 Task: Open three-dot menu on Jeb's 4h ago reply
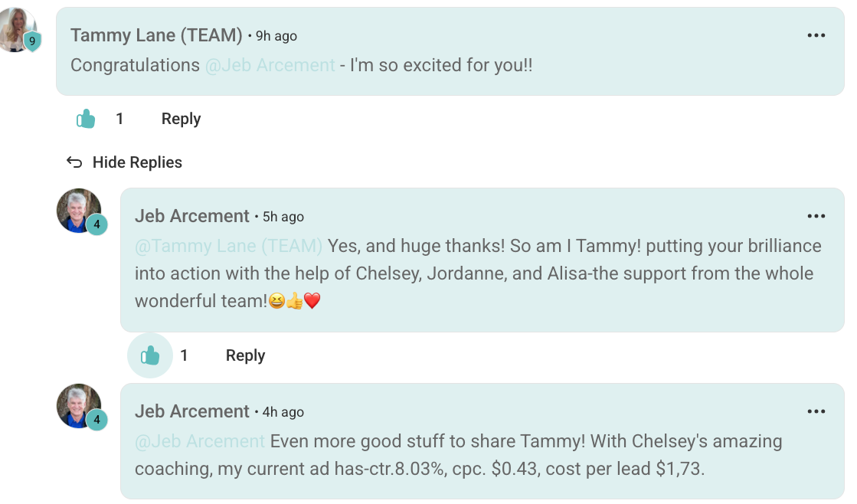(x=816, y=411)
